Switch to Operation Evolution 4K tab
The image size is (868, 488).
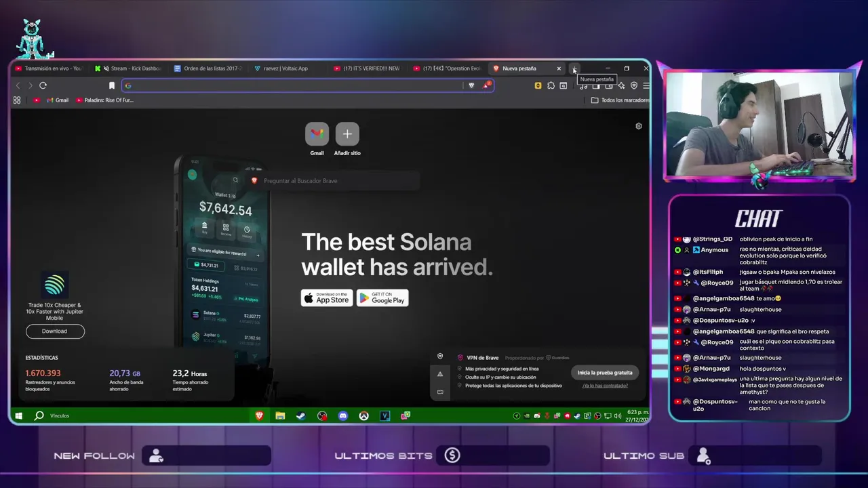448,68
